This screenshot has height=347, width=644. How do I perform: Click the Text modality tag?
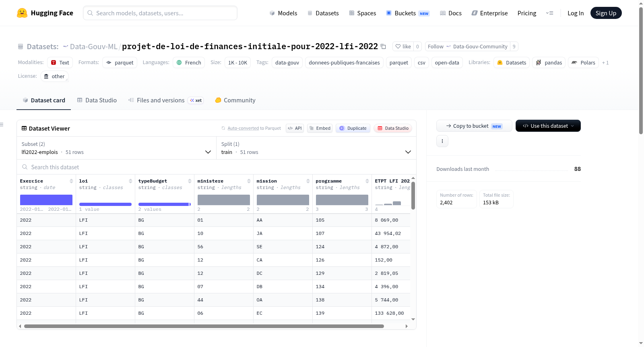(60, 62)
